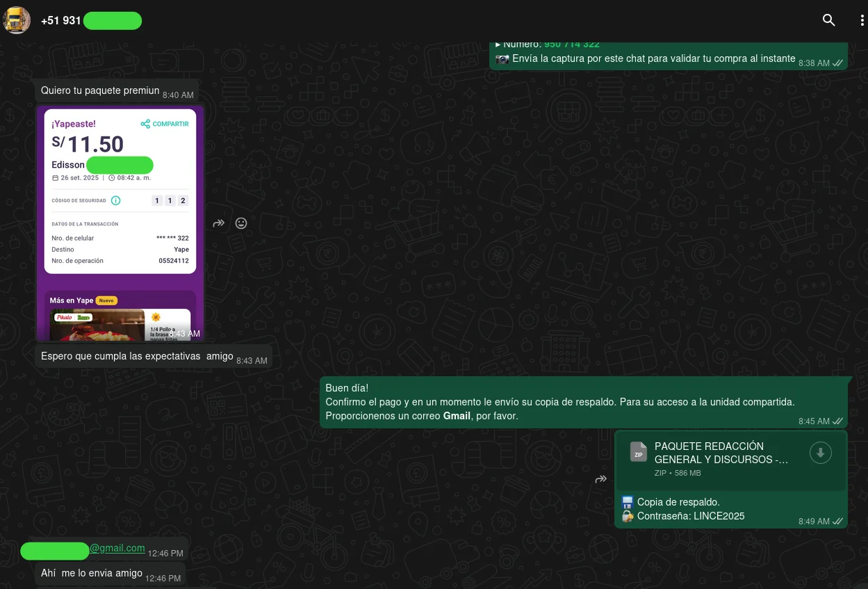Click the 'Envía la captura' message bubble

coord(653,59)
